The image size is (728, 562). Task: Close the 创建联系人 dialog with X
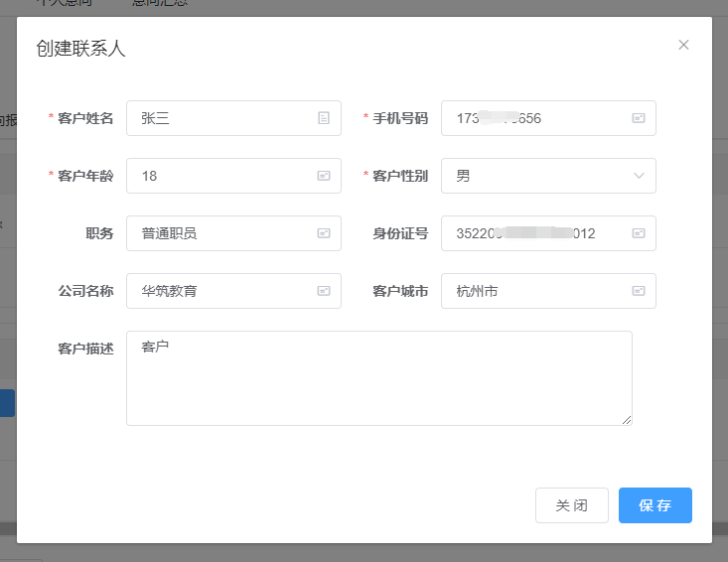tap(683, 45)
